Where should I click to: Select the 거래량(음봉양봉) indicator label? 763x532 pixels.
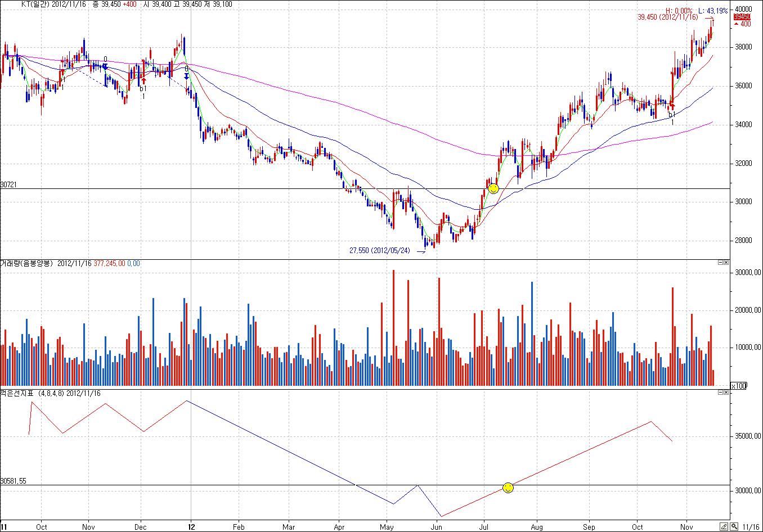click(x=26, y=263)
